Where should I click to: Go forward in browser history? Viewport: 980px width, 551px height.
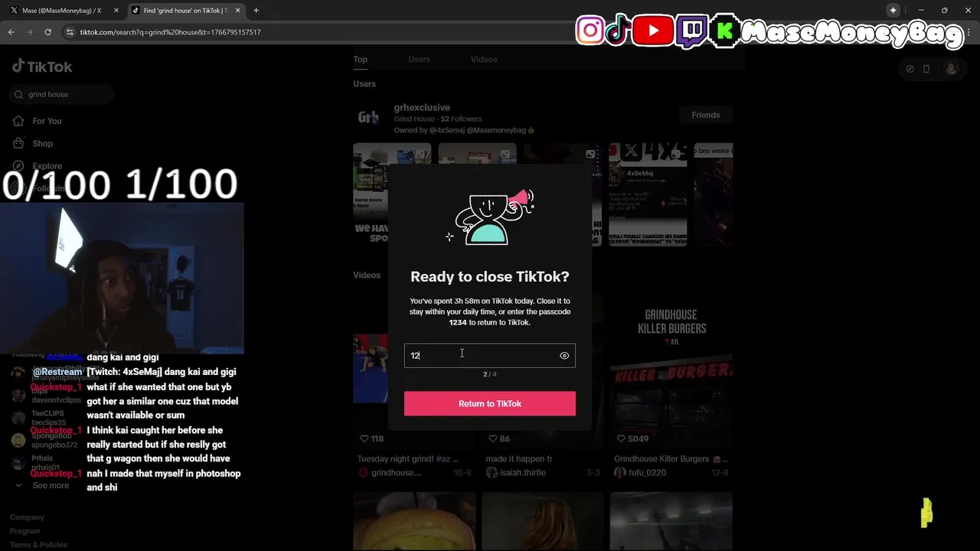[x=29, y=32]
